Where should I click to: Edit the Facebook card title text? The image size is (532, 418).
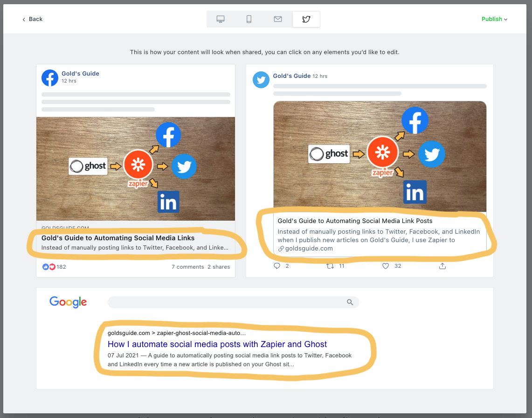[118, 238]
